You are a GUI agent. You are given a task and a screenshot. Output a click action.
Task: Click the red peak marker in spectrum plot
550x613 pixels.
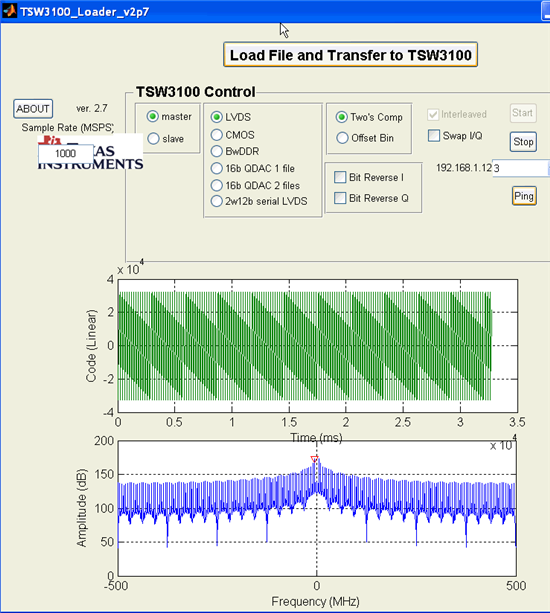314,459
